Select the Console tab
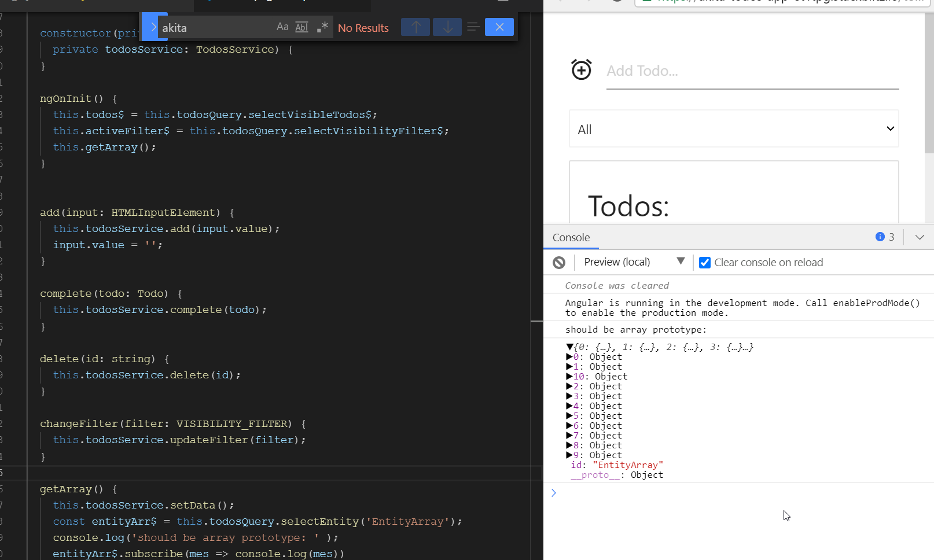The width and height of the screenshot is (934, 560). [x=571, y=237]
